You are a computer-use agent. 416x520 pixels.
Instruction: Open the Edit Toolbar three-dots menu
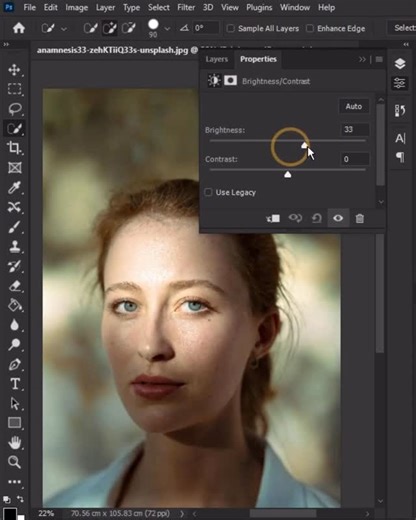coord(14,482)
